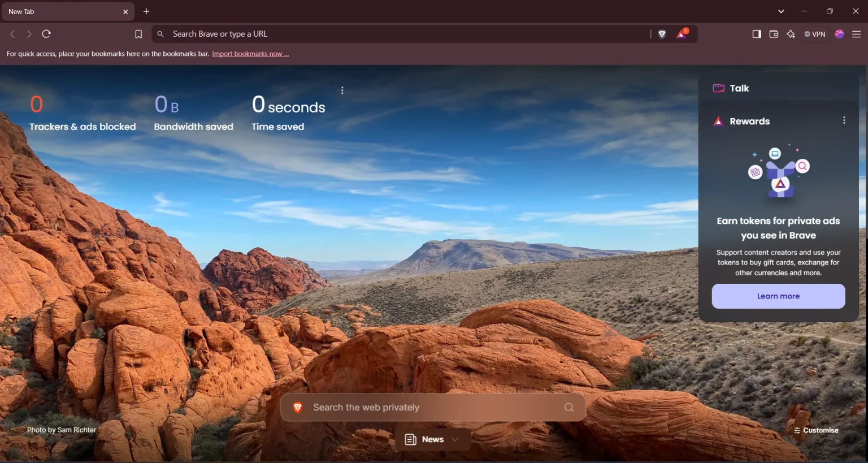
Task: Click the Search the web privately field
Action: (x=433, y=407)
